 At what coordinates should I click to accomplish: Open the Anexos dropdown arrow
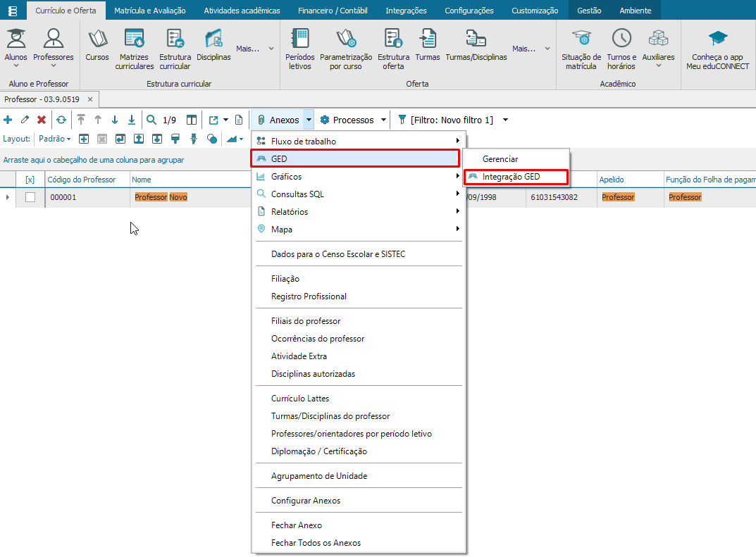[x=309, y=120]
